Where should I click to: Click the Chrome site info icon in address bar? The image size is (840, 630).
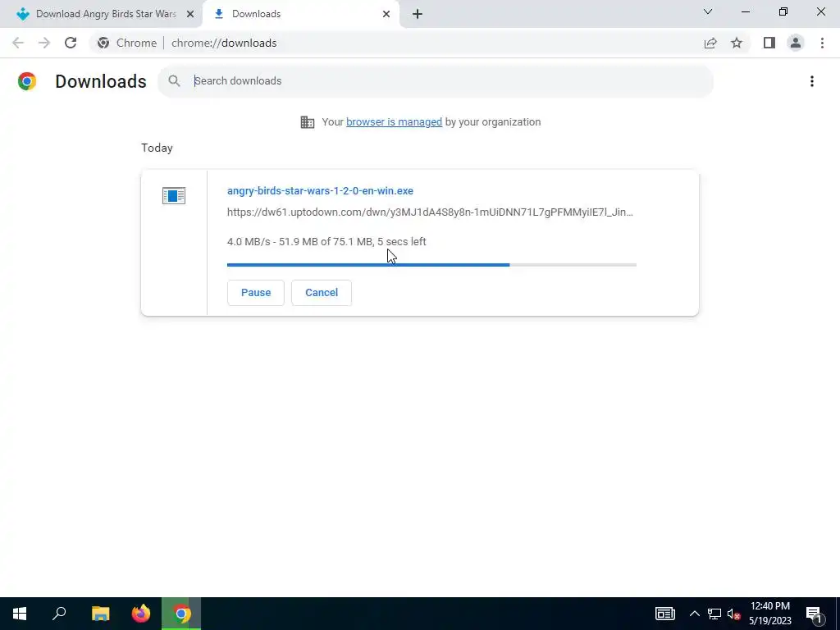tap(103, 43)
